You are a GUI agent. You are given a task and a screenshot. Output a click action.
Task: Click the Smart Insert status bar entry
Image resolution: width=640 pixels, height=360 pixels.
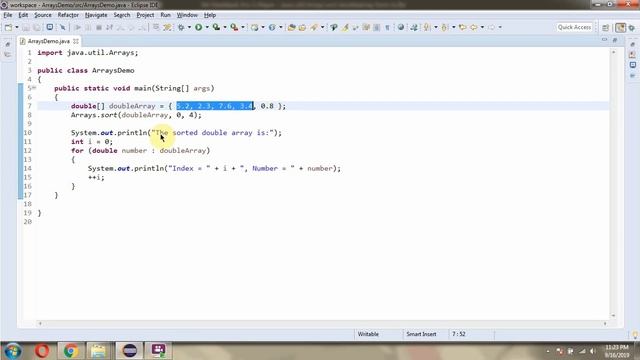point(421,334)
